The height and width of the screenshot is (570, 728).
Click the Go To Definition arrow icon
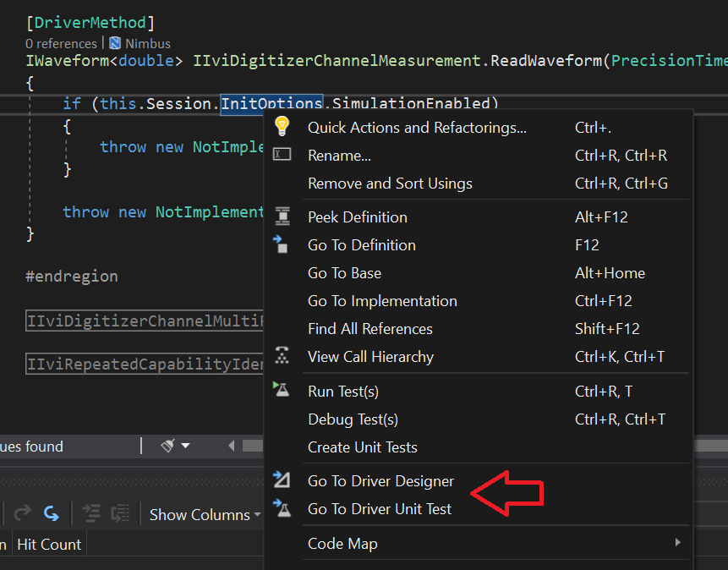click(281, 244)
